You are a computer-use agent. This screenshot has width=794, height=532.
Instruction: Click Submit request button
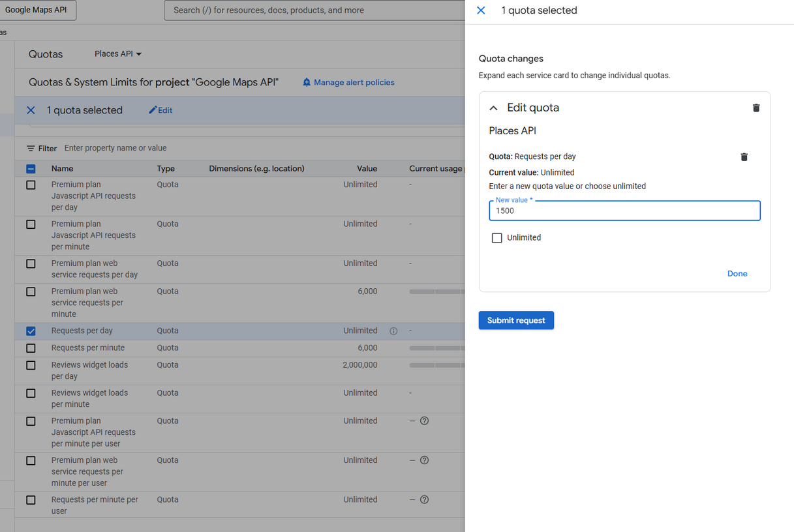[516, 320]
